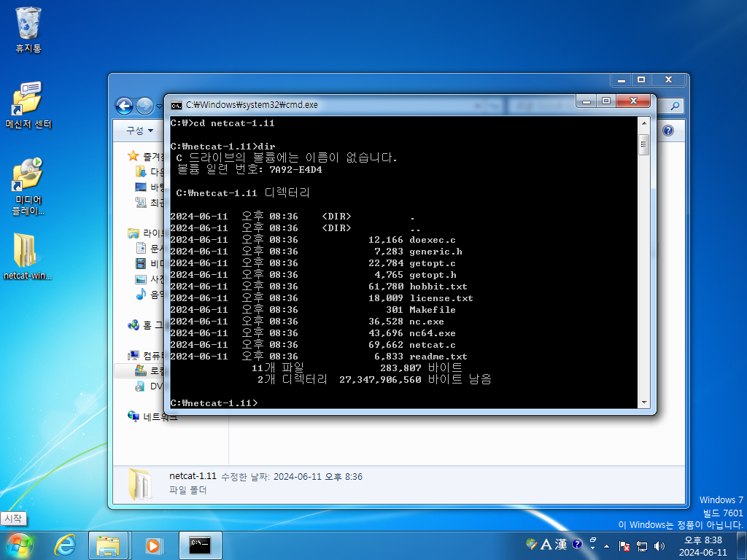The height and width of the screenshot is (560, 747).
Task: Select the Recent Places item in sidebar
Action: coord(149,203)
